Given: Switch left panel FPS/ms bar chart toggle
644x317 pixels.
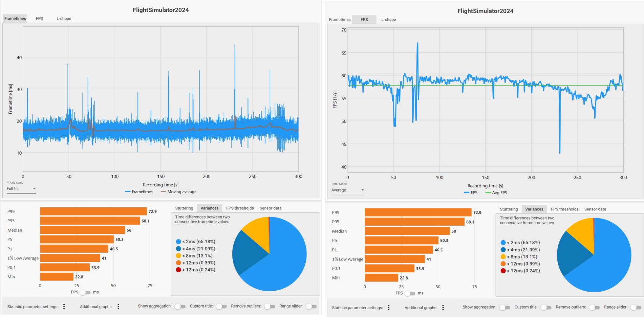Looking at the screenshot, I should 85,292.
